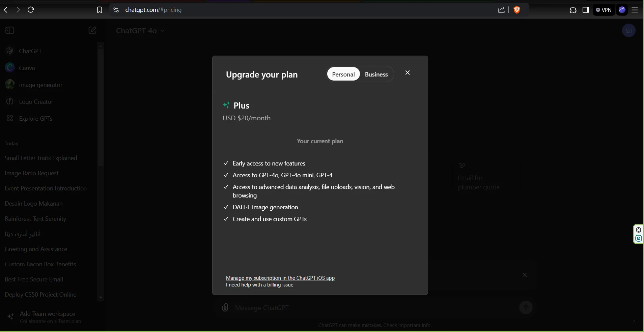Viewport: 644px width, 332px height.
Task: Click the attach file paperclip icon
Action: [225, 307]
